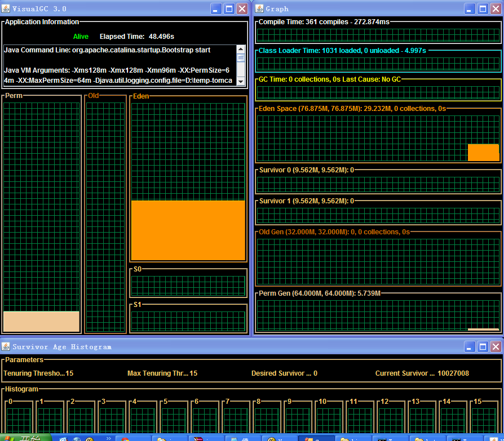Select the Eden Space graph orange block

[483, 153]
